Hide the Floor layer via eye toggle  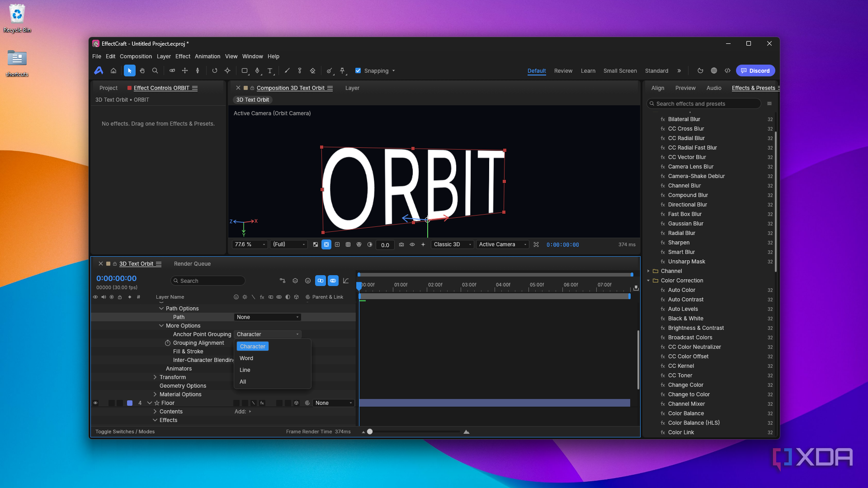pyautogui.click(x=95, y=403)
